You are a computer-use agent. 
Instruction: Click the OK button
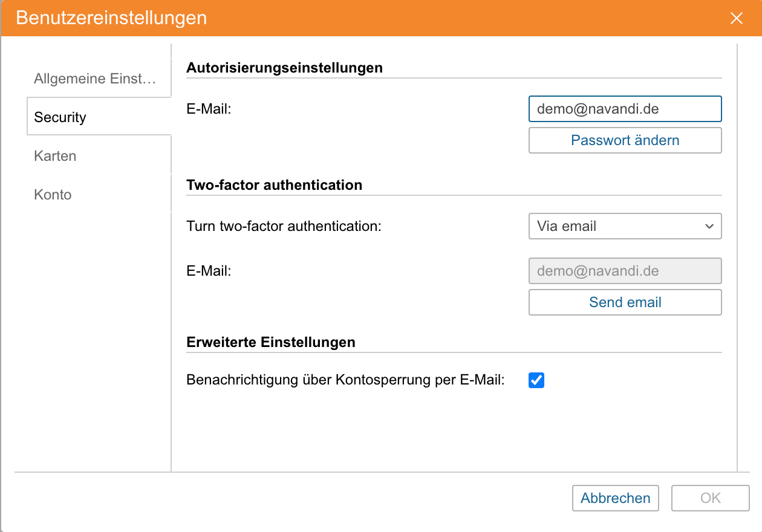point(710,498)
